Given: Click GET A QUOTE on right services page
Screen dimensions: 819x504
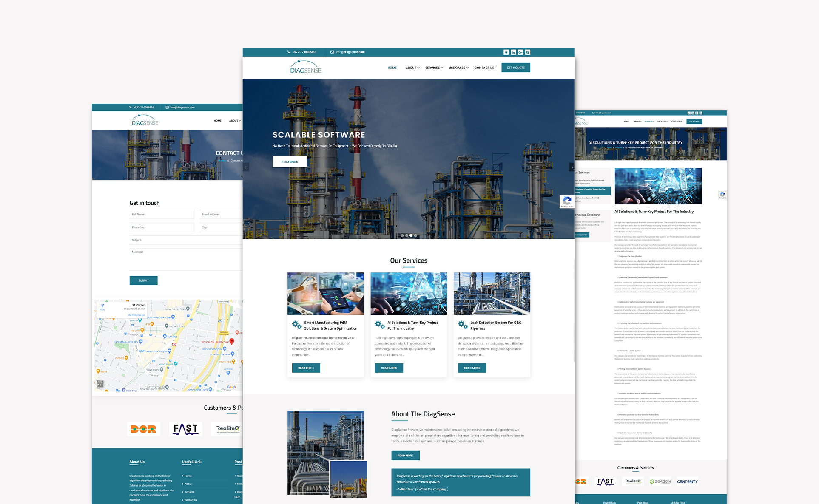Looking at the screenshot, I should coord(694,122).
